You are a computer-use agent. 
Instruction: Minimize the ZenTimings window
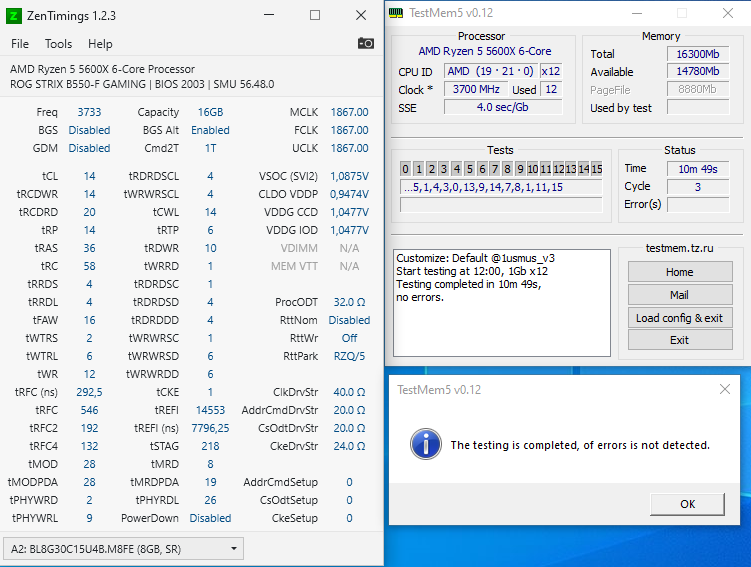(269, 15)
